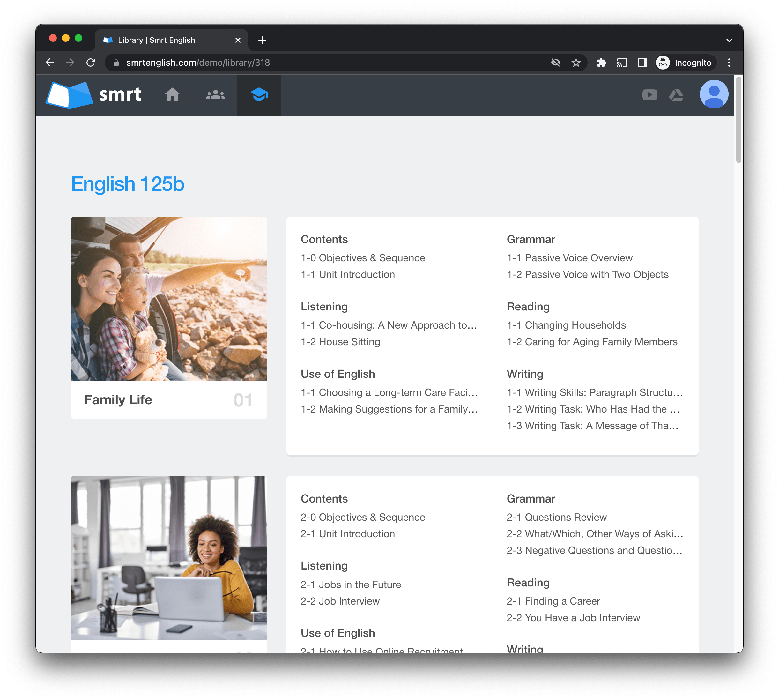Viewport: 779px width, 700px height.
Task: Open the groups people icon
Action: tap(215, 95)
